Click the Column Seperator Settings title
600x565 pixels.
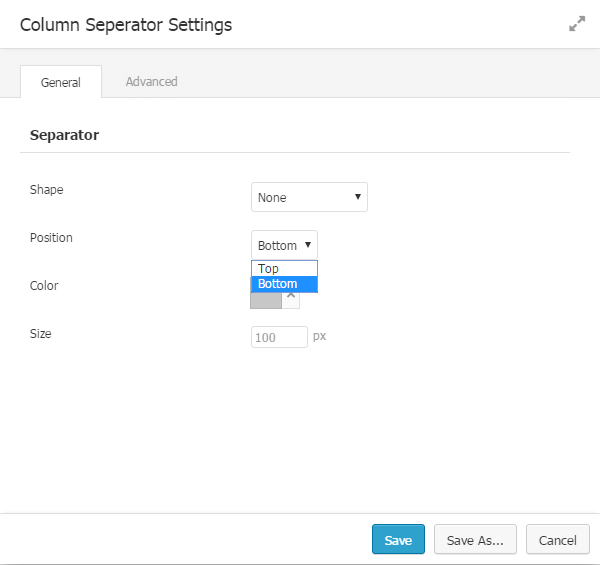(126, 25)
